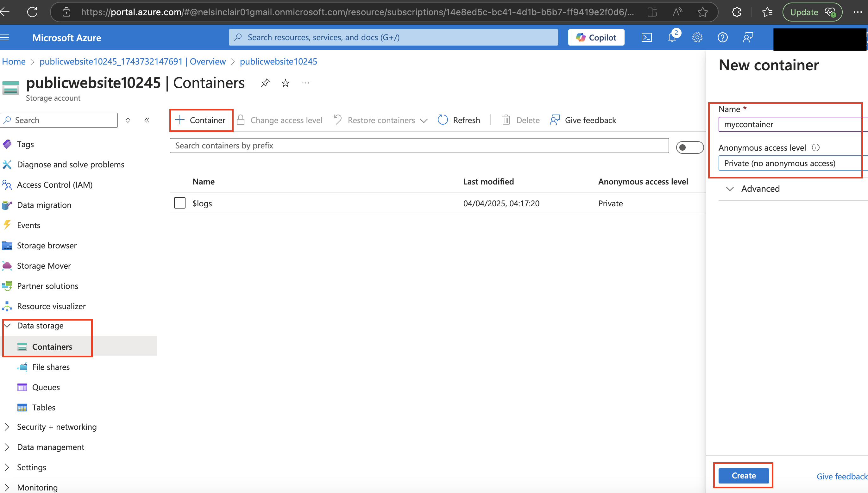Add a new Container
Image resolution: width=868 pixels, height=493 pixels.
tap(200, 120)
